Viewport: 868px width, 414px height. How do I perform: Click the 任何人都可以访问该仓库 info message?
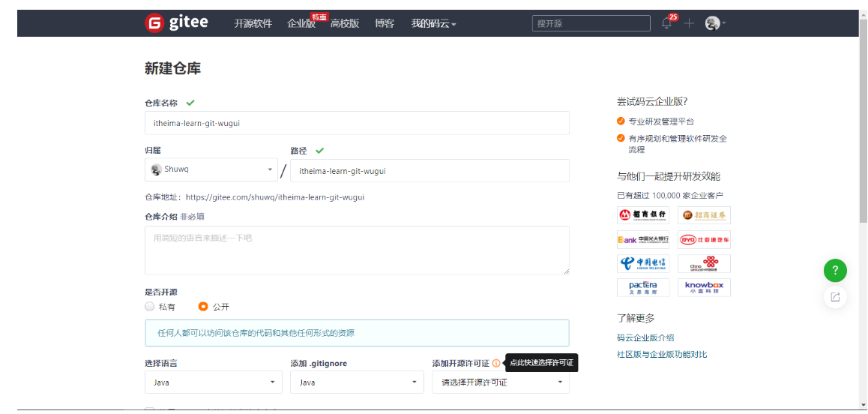tap(357, 333)
